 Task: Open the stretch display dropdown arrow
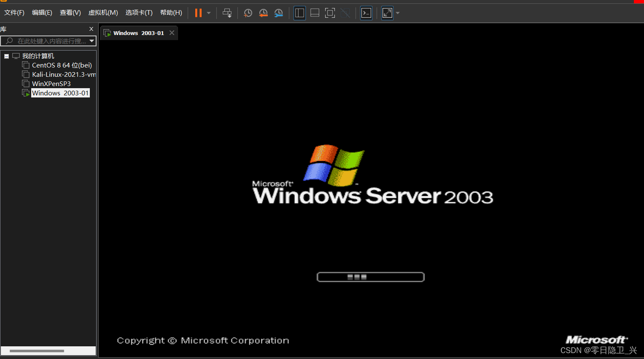click(398, 13)
